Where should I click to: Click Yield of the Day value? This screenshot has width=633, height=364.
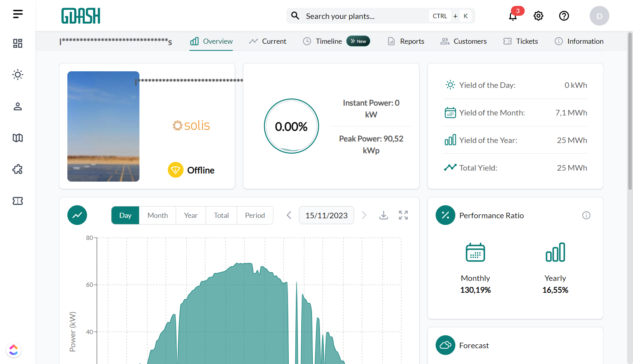click(576, 85)
